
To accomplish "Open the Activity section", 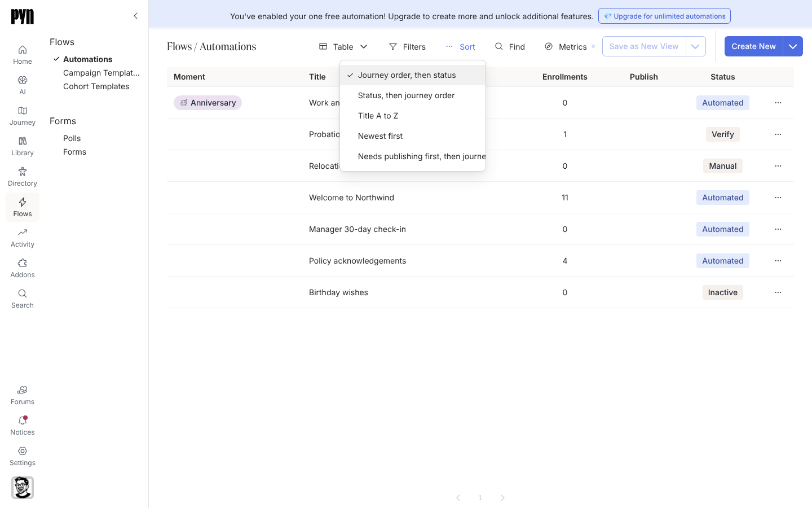I will [x=23, y=238].
